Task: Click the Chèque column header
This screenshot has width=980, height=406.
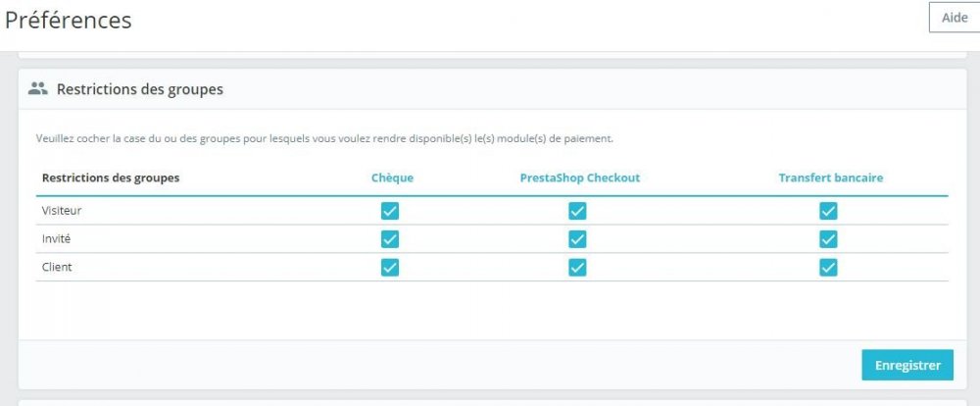Action: (393, 178)
